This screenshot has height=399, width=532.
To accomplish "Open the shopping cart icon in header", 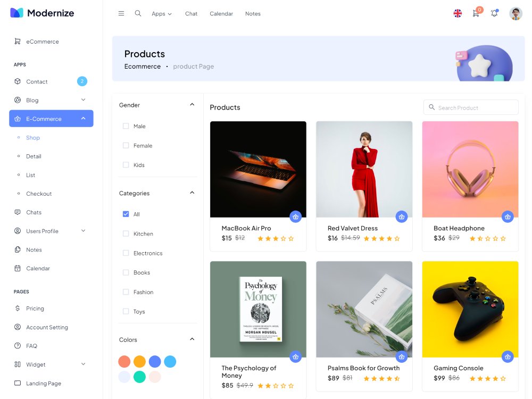I will click(476, 14).
